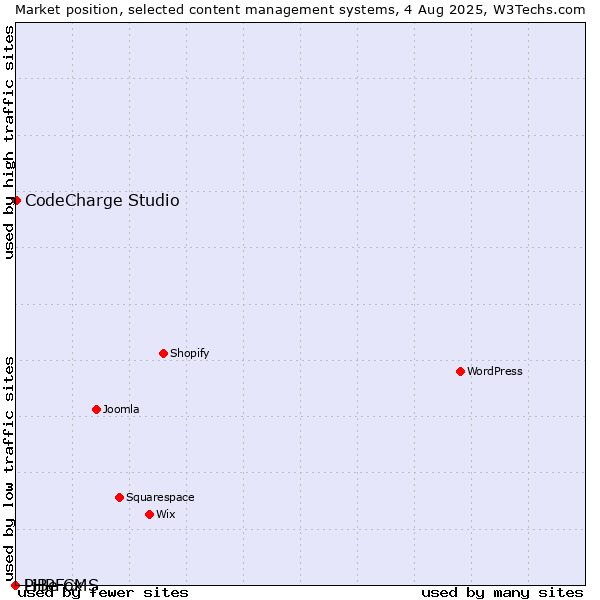Click the WordPress label text
This screenshot has width=600, height=600.
click(x=495, y=371)
